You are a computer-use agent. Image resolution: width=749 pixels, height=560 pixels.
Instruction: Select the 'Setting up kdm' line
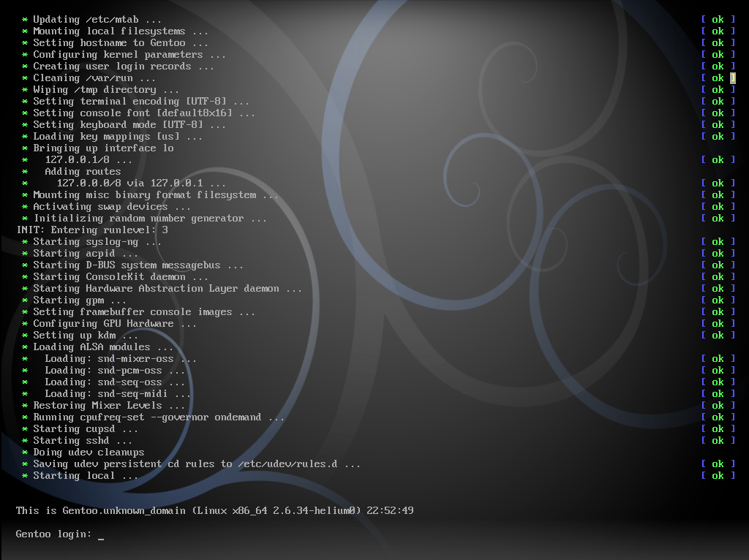coord(86,336)
